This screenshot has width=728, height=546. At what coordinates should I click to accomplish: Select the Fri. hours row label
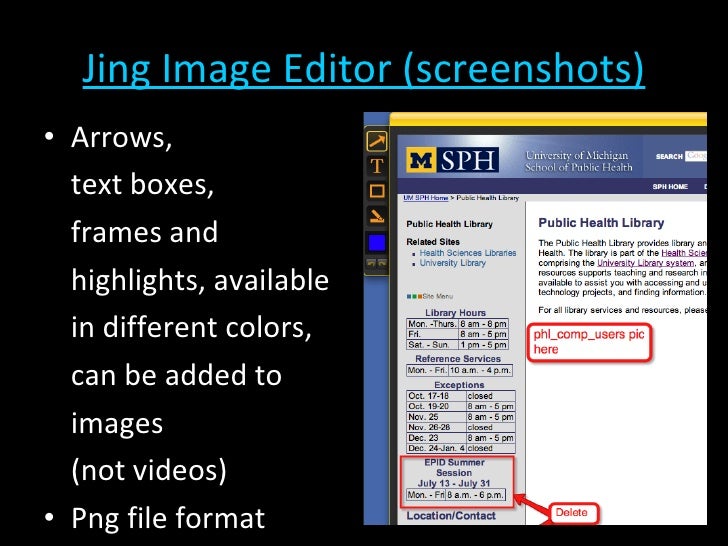coord(433,334)
